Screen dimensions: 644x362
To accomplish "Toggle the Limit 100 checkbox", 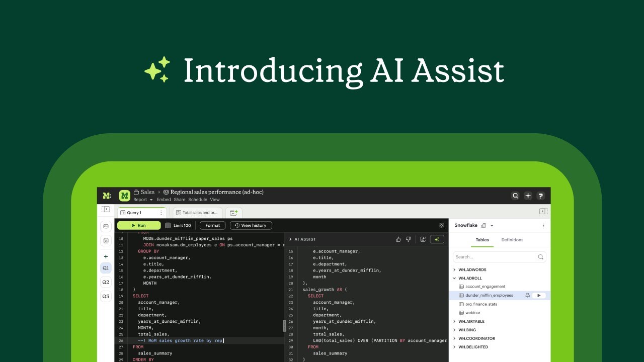I will [x=168, y=226].
